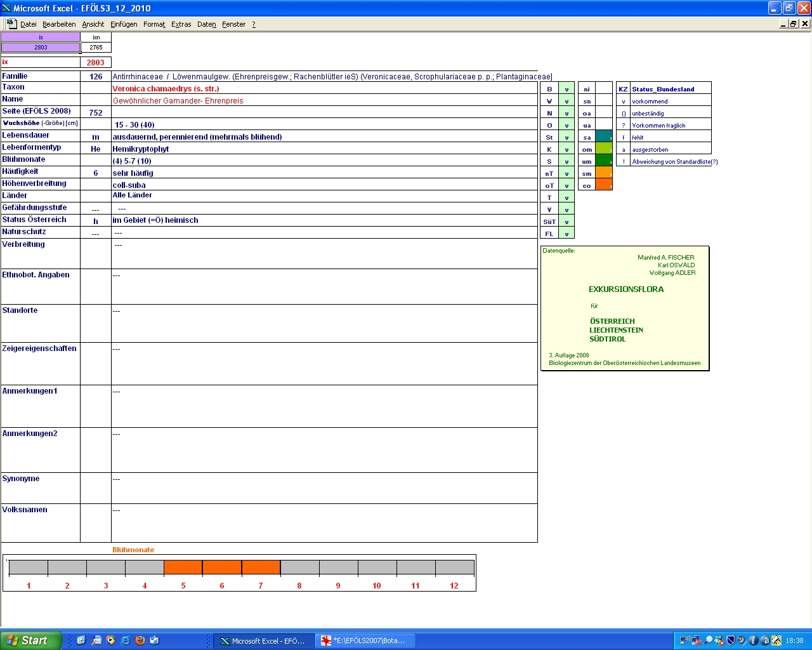This screenshot has width=812, height=650.
Task: Open the Format menu
Action: coord(154,24)
